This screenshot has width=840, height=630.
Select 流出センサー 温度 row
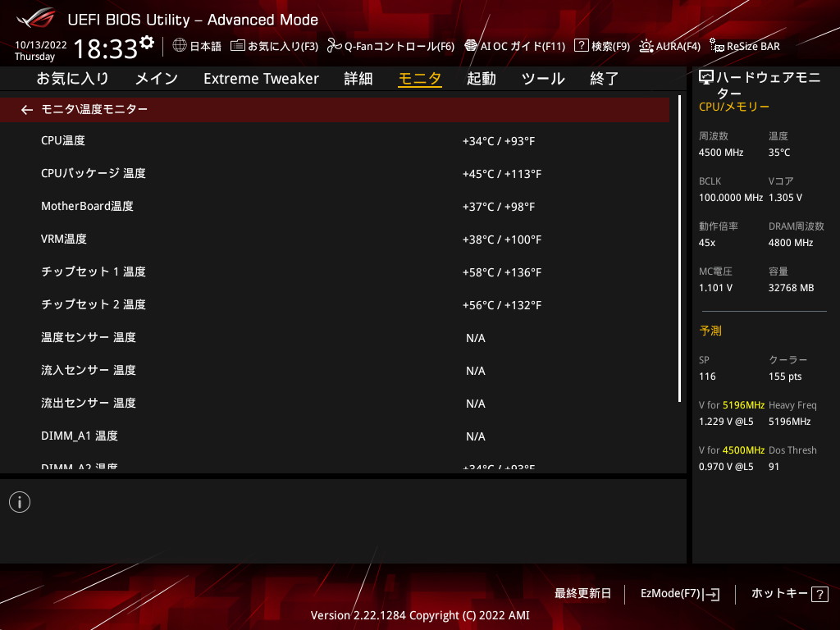pos(335,403)
